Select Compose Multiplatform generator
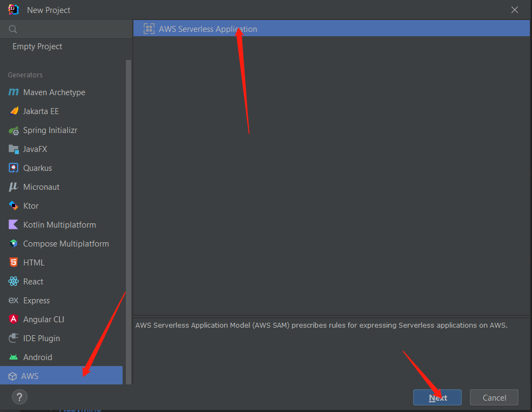The width and height of the screenshot is (532, 412). pyautogui.click(x=65, y=244)
